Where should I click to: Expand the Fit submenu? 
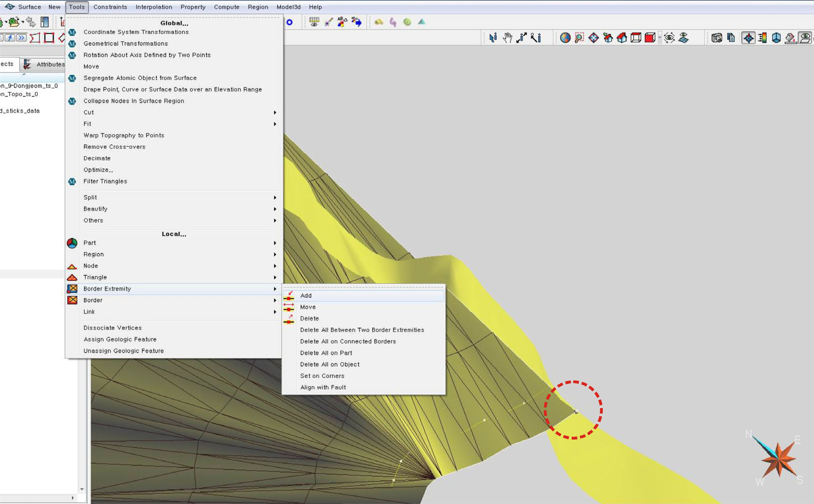[x=174, y=124]
